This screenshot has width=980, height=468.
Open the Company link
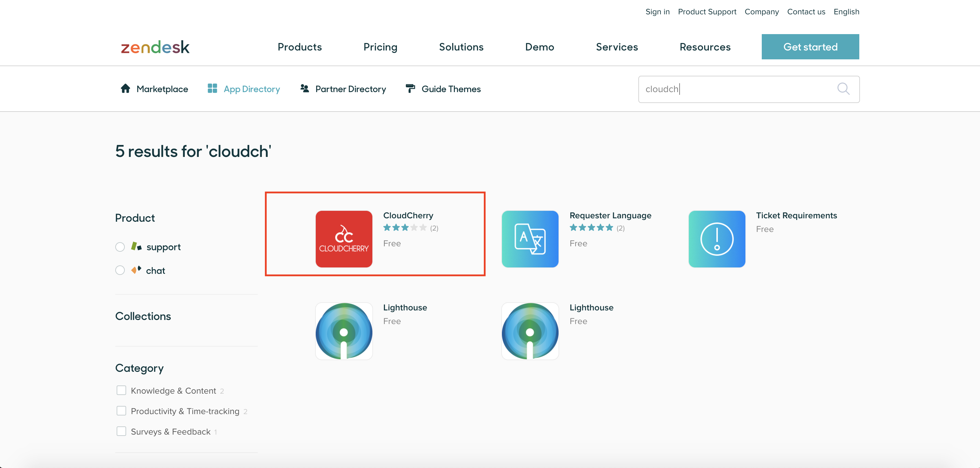[762, 12]
